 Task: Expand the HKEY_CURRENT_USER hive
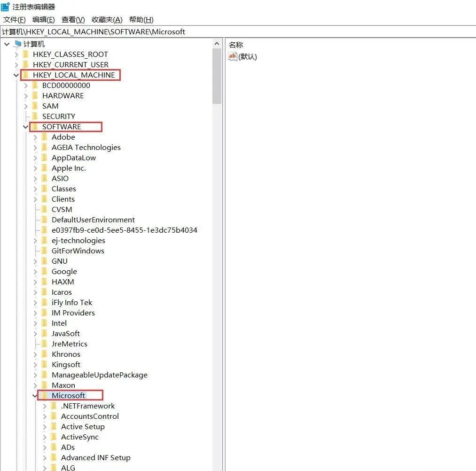click(x=16, y=64)
